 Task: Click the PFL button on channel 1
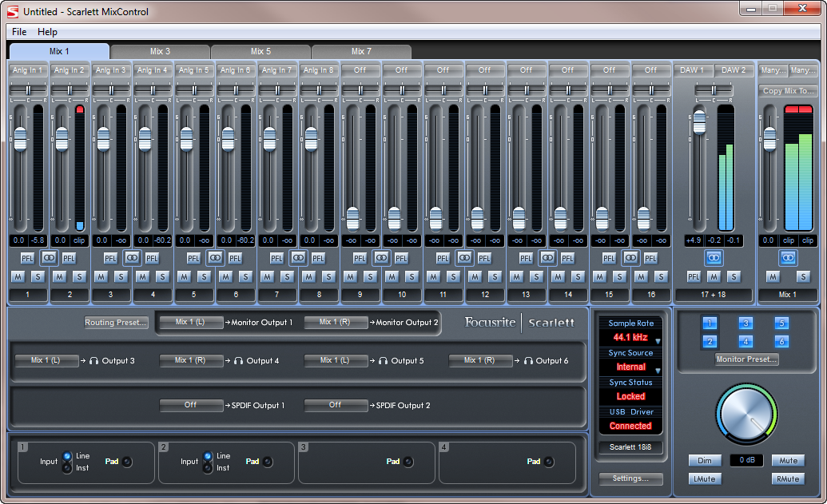pos(27,258)
